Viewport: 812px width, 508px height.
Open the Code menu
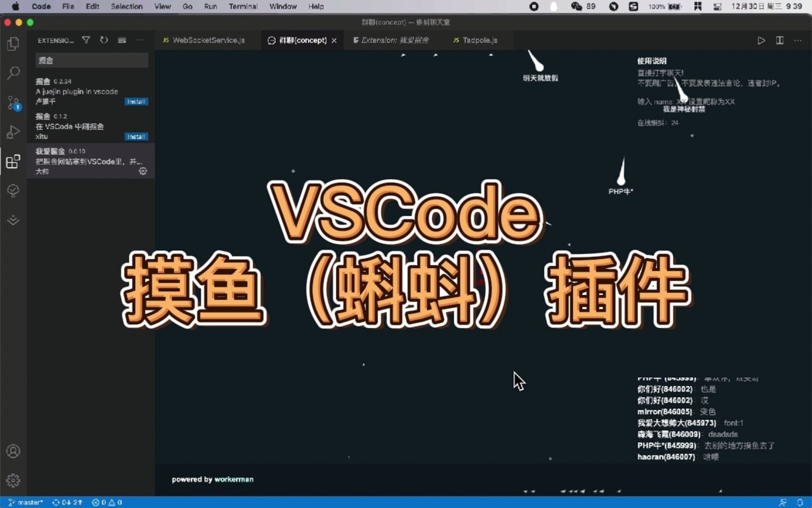pos(41,7)
